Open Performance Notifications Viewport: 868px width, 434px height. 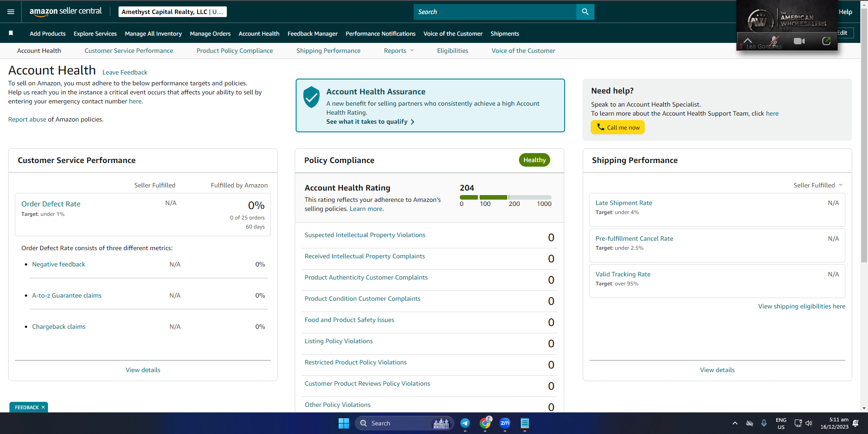point(381,33)
